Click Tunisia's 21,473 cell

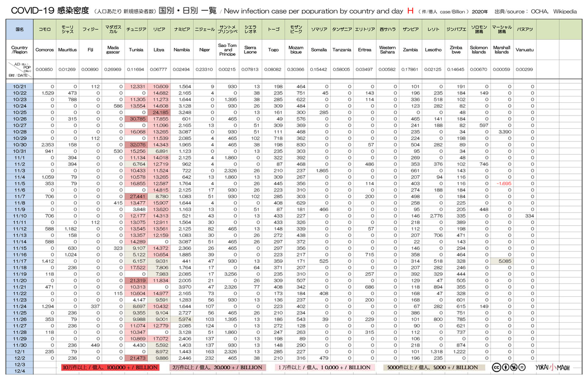click(136, 358)
